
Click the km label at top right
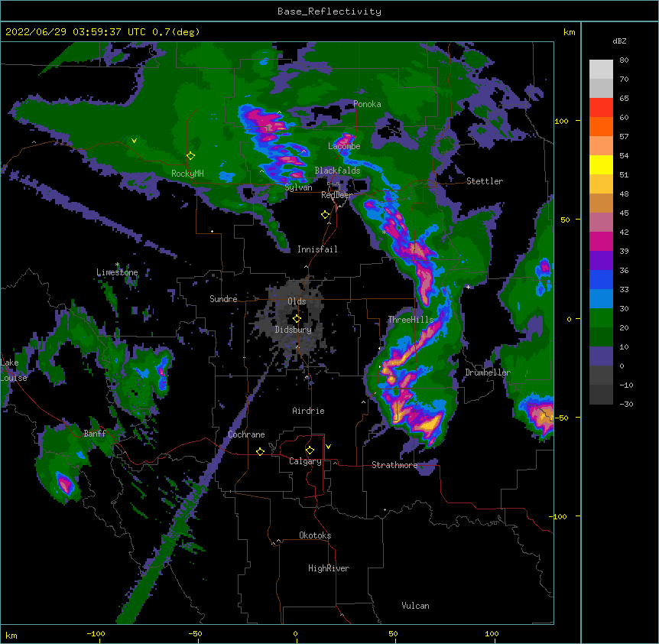click(569, 32)
